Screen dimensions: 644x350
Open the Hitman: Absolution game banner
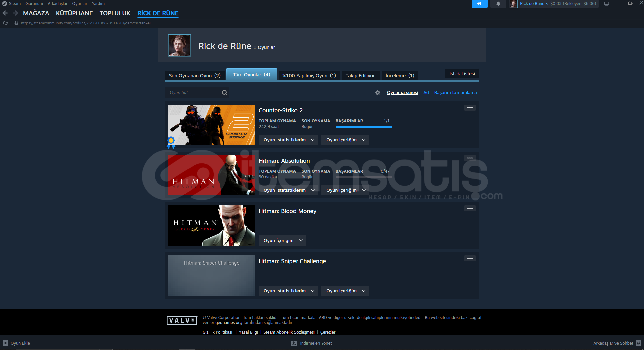tap(212, 175)
